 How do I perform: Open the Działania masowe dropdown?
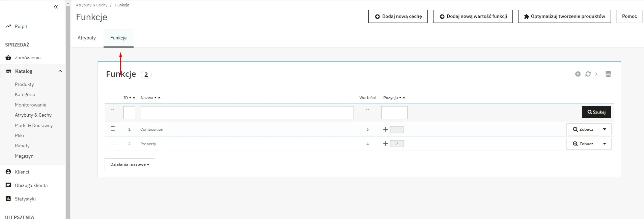(x=130, y=164)
